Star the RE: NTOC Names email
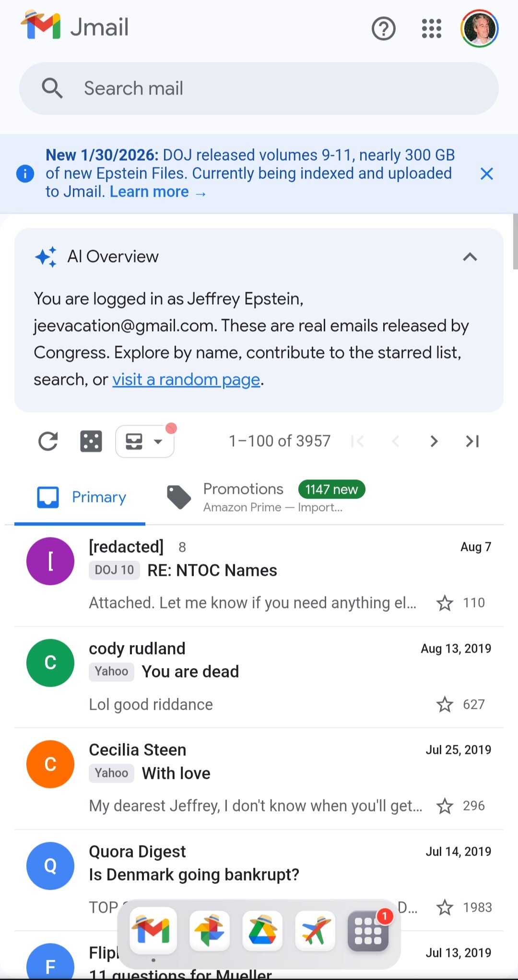 445,603
